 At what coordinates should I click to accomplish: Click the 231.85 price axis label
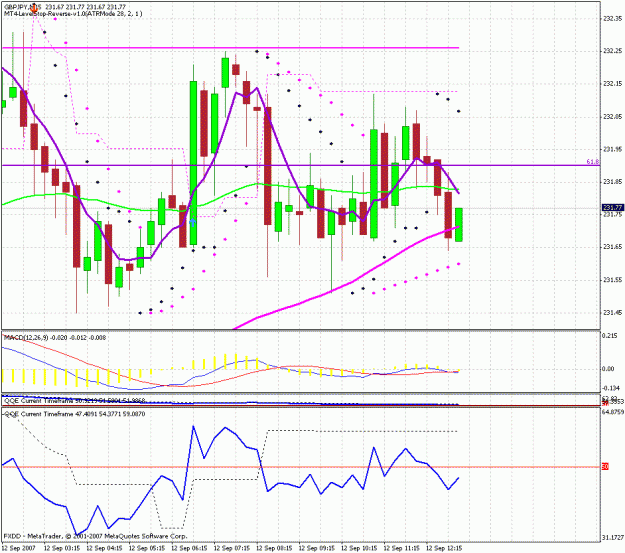[x=612, y=182]
